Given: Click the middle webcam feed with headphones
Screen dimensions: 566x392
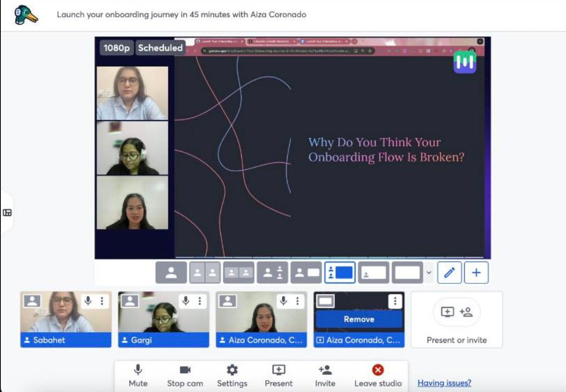Looking at the screenshot, I should [x=132, y=148].
